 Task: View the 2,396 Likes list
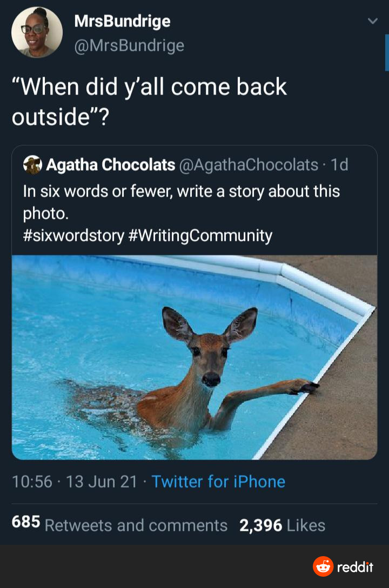click(282, 525)
